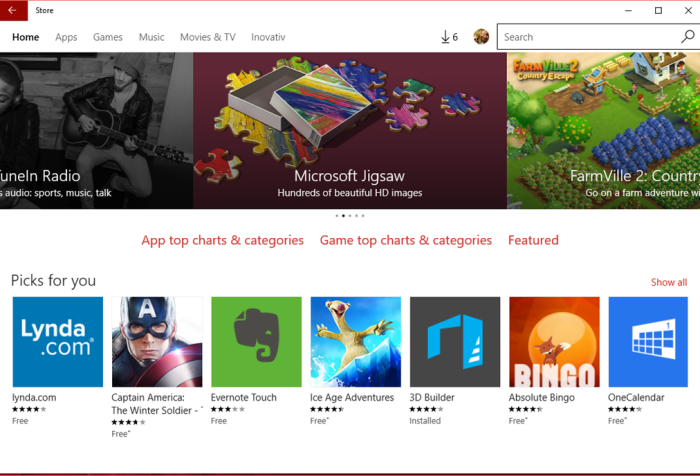The image size is (700, 476).
Task: Click the back arrow button
Action: point(14,11)
